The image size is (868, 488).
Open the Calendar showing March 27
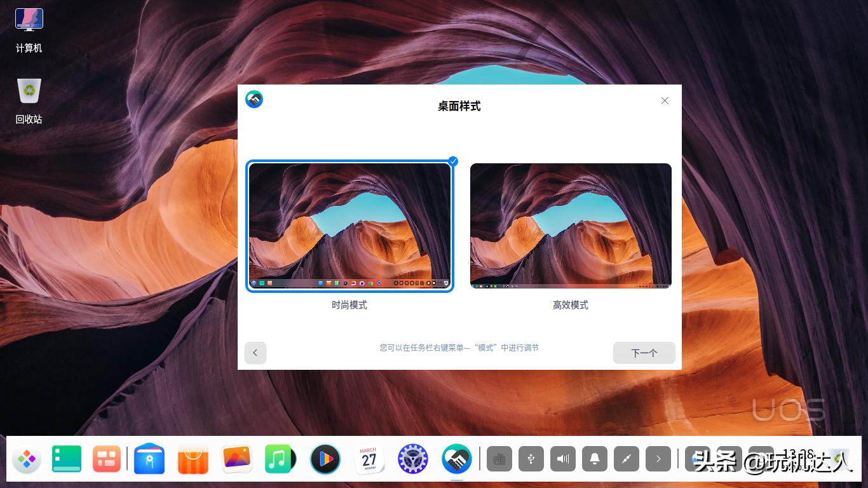click(369, 459)
